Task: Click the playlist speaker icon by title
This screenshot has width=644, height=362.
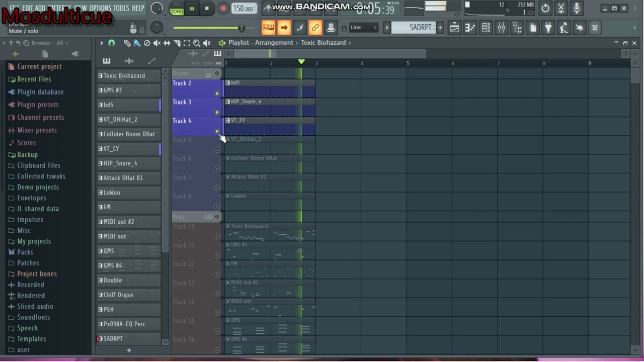Action: tap(222, 43)
